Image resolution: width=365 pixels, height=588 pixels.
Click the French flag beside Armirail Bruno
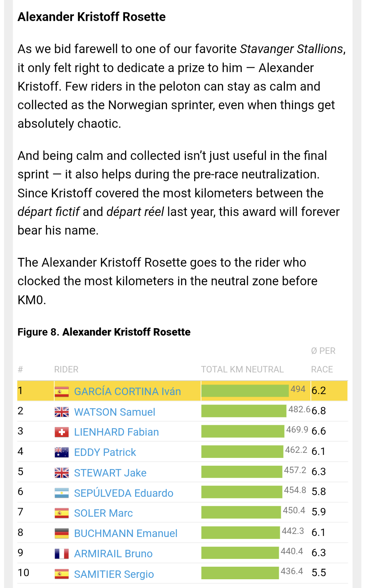pyautogui.click(x=62, y=554)
